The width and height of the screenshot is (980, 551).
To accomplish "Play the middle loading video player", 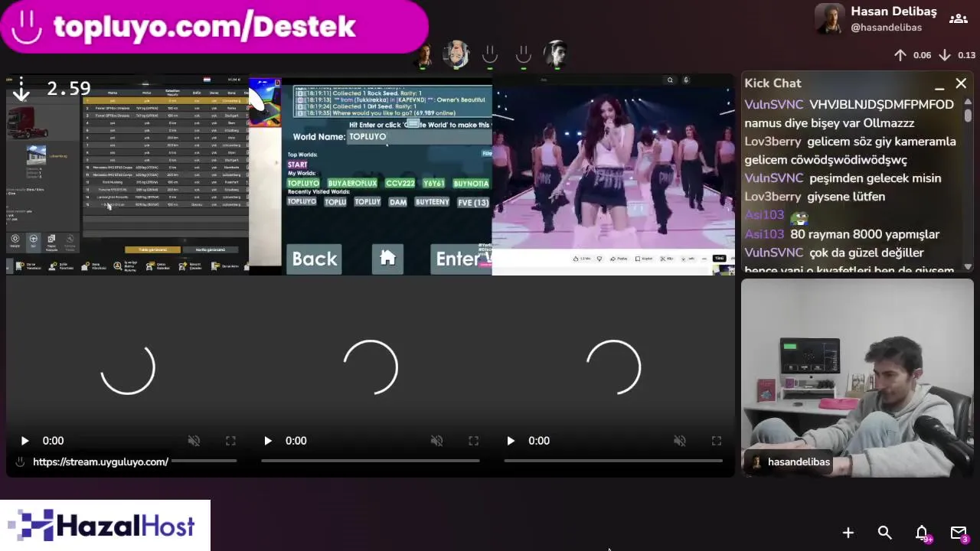I will (x=267, y=441).
